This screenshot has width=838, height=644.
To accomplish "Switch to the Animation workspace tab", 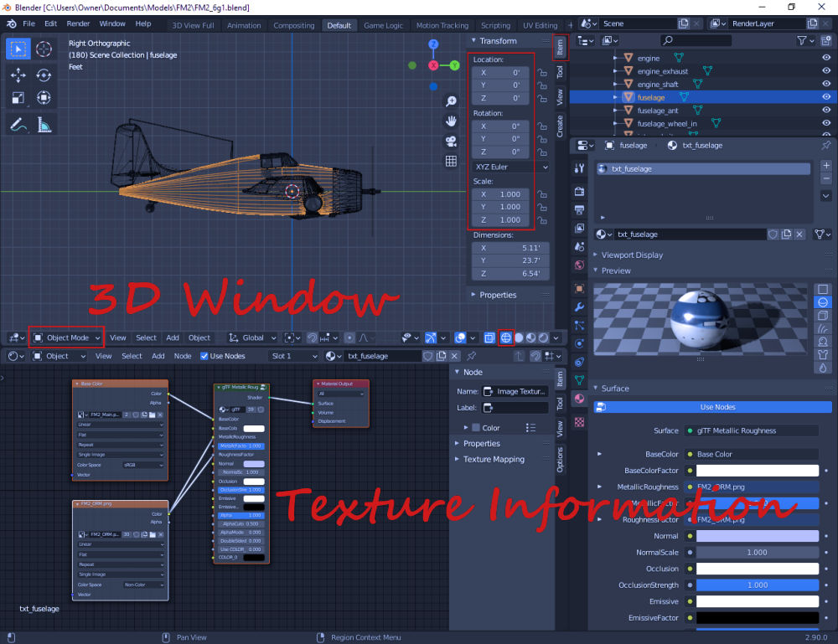I will [244, 26].
